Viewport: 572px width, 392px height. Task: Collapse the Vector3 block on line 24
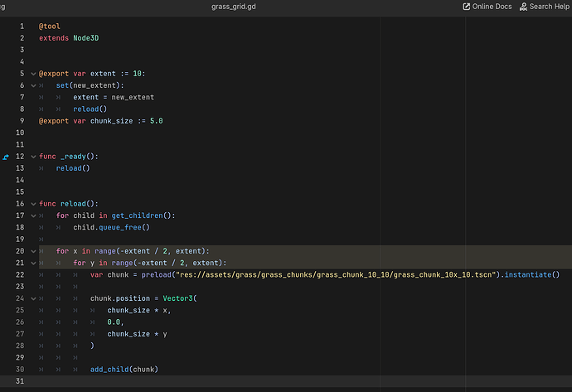pos(33,298)
